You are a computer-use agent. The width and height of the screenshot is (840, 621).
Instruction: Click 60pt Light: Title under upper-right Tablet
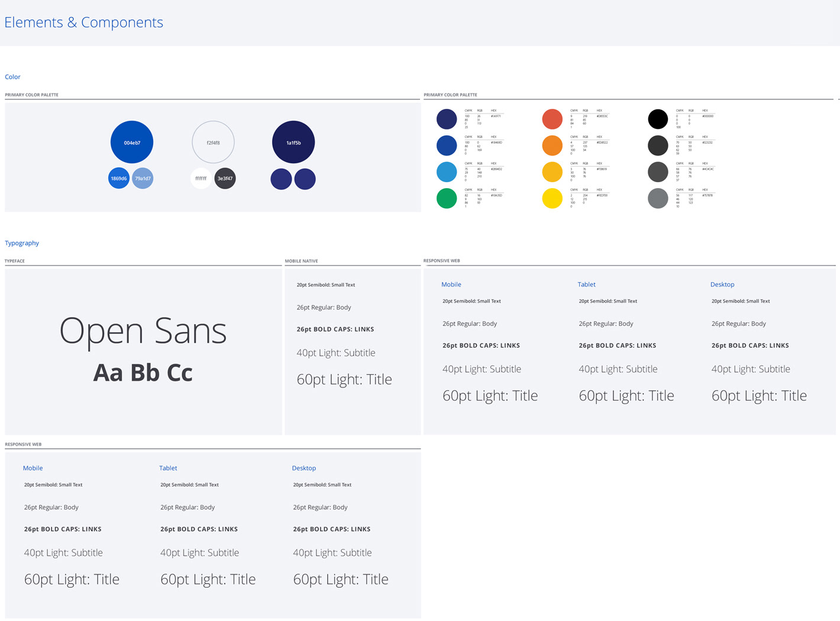click(x=626, y=396)
